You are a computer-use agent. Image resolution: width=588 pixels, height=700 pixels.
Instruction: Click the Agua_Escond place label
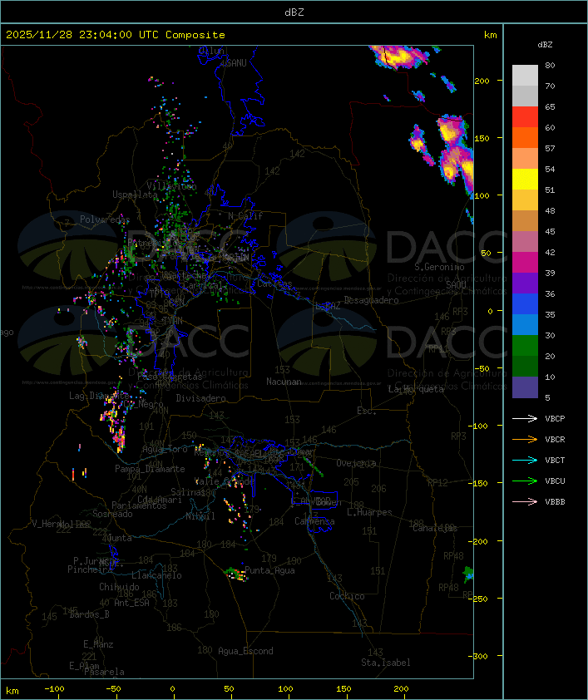245,651
